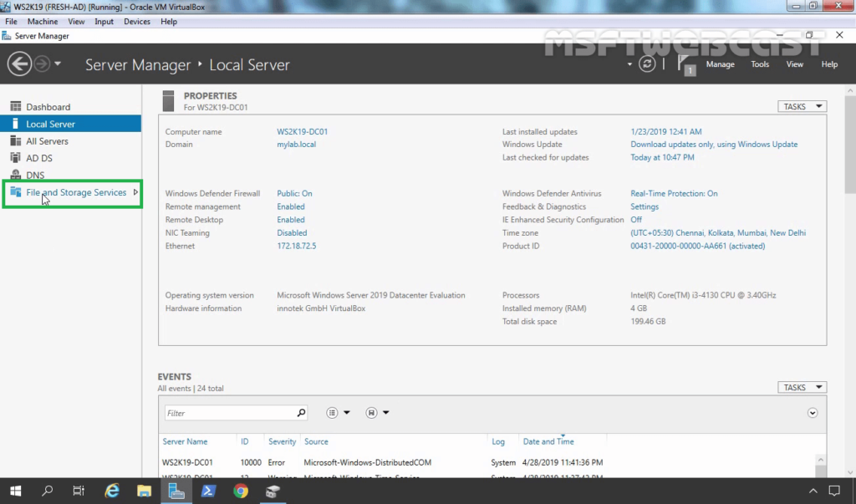Open PowerShell from the taskbar

point(208,491)
